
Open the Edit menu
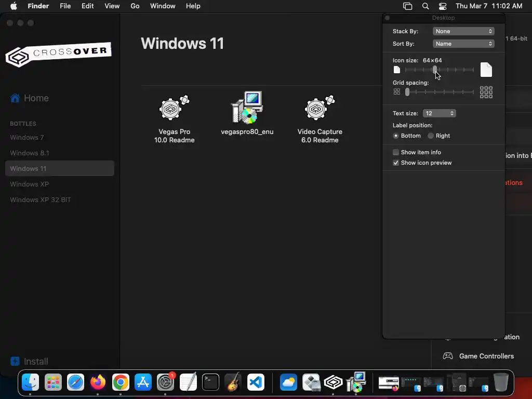coord(87,6)
